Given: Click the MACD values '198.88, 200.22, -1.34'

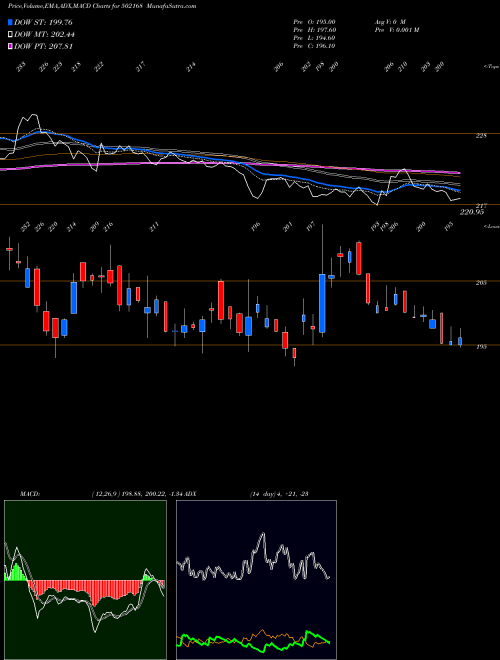Looking at the screenshot, I should 154,493.
